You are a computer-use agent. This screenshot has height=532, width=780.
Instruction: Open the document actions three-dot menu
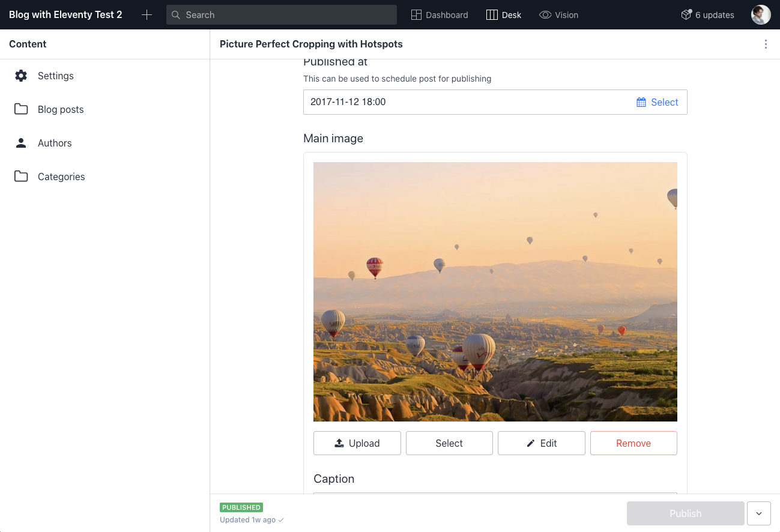[x=766, y=44]
